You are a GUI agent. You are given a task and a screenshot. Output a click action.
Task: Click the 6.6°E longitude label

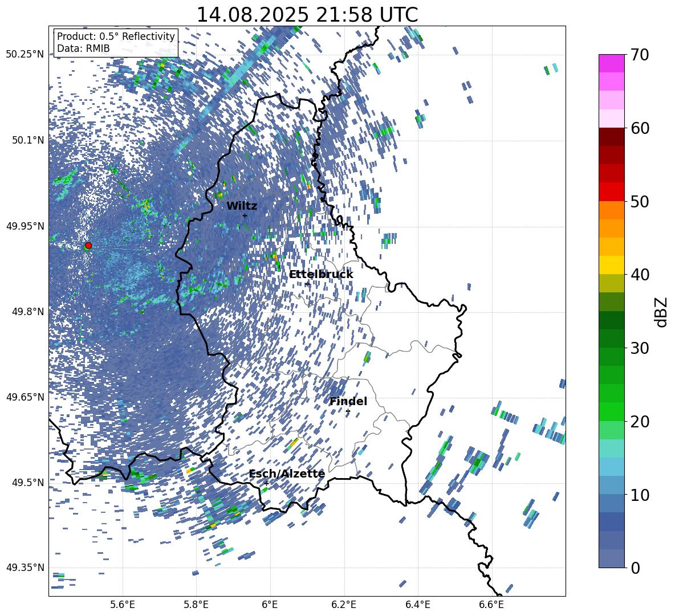[491, 605]
